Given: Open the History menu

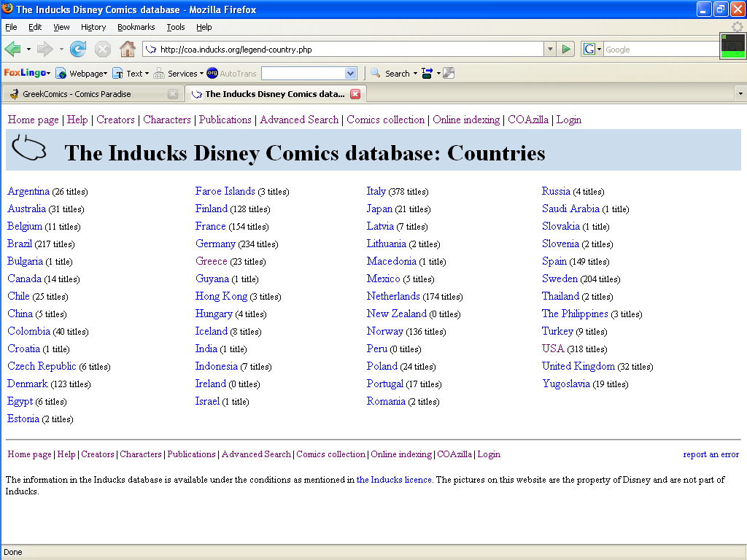Looking at the screenshot, I should pyautogui.click(x=93, y=27).
